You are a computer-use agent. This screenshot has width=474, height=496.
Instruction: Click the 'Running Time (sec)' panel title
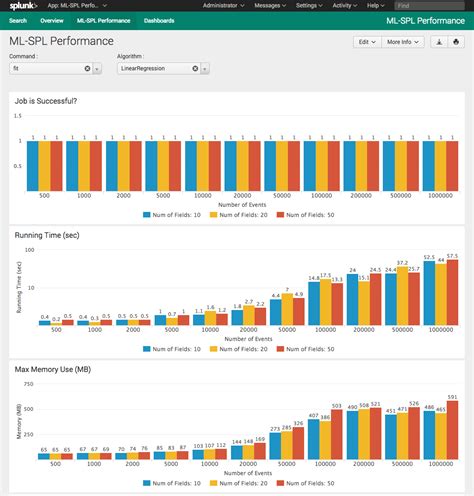47,235
